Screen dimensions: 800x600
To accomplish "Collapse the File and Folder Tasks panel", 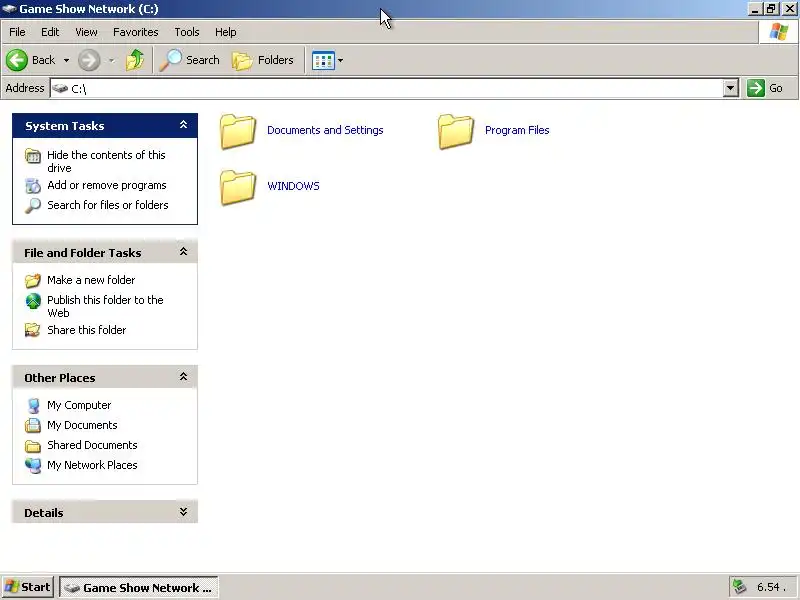I will click(x=183, y=252).
